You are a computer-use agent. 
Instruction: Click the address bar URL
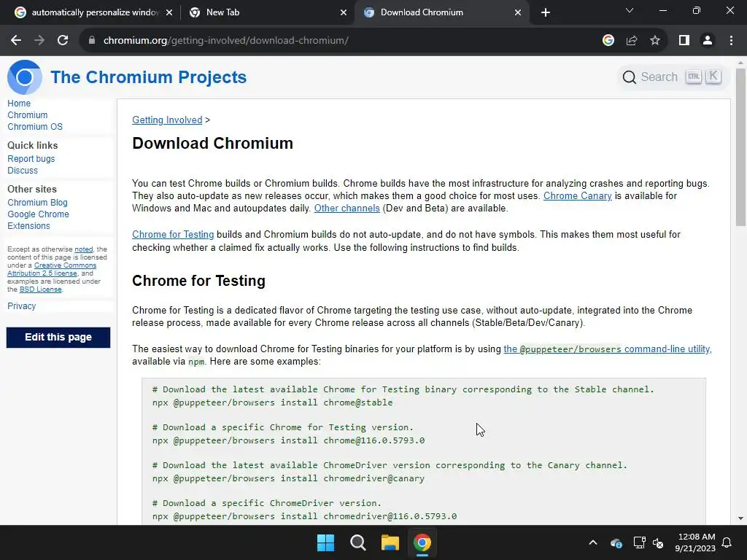pos(226,41)
